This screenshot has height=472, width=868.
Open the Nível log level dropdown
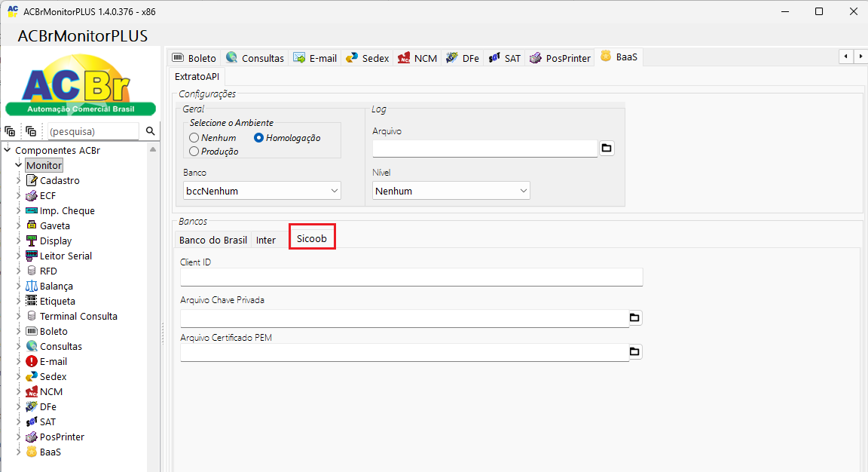(x=451, y=192)
